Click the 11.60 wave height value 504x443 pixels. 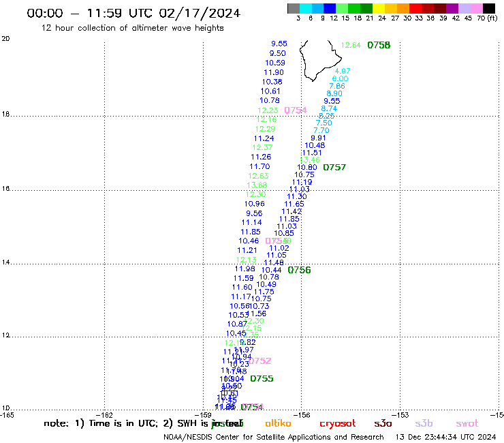click(242, 287)
